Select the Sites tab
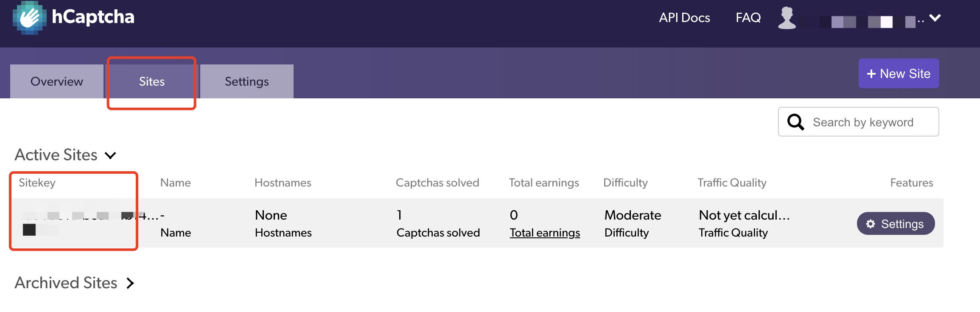980x312 pixels. tap(152, 81)
